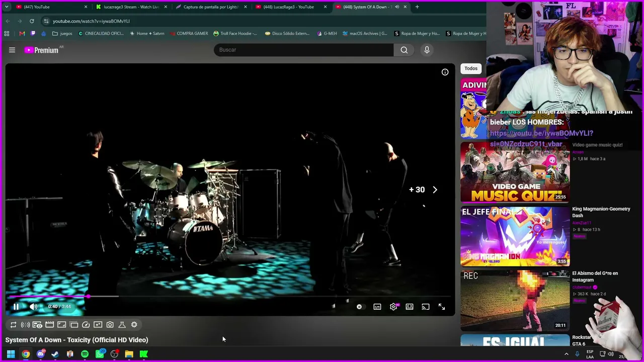Toggle the loop video button

(x=14, y=325)
